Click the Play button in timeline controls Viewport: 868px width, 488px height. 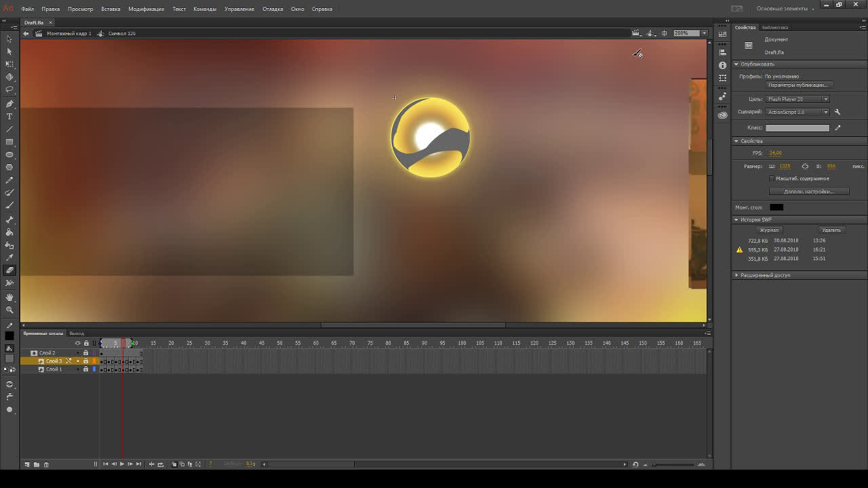122,464
